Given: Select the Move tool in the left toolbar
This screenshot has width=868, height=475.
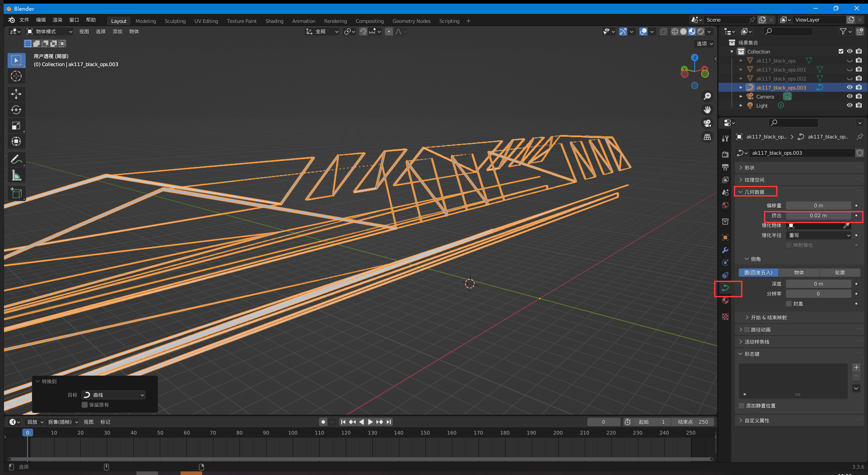Looking at the screenshot, I should [x=16, y=94].
